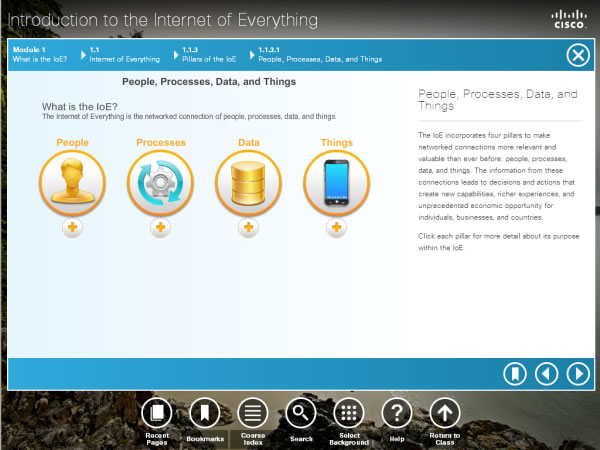Image resolution: width=600 pixels, height=450 pixels.
Task: Go to the next page arrow
Action: coord(577,374)
